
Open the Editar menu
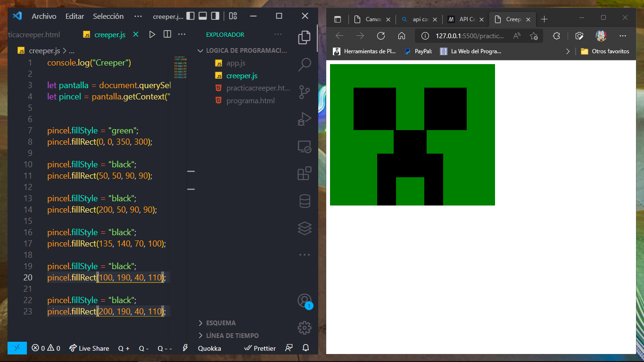pyautogui.click(x=74, y=16)
